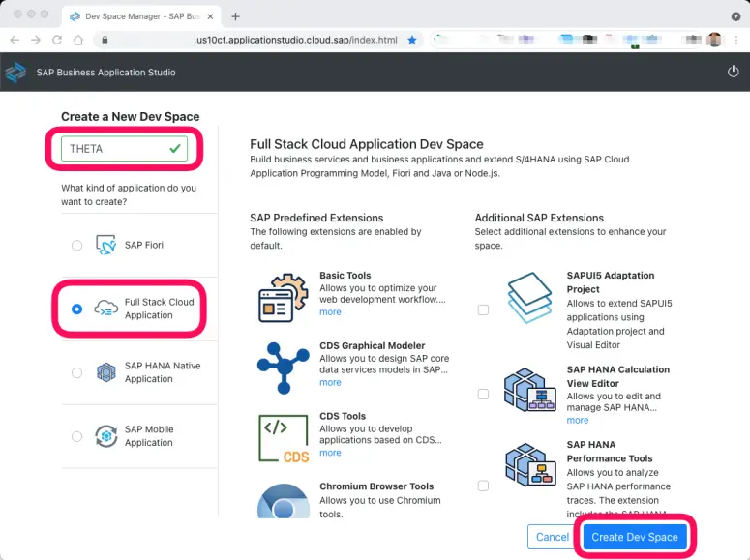Select the SAP Fiori radio button

coord(76,246)
